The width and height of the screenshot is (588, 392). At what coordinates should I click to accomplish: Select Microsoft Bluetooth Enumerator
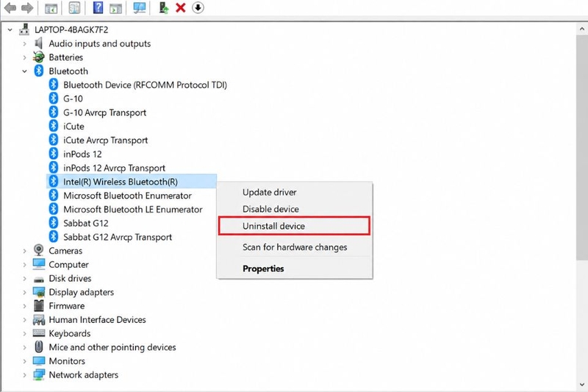pos(127,196)
